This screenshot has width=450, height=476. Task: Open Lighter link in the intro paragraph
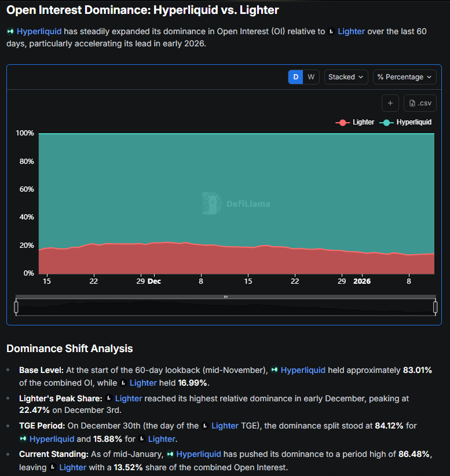(x=352, y=31)
